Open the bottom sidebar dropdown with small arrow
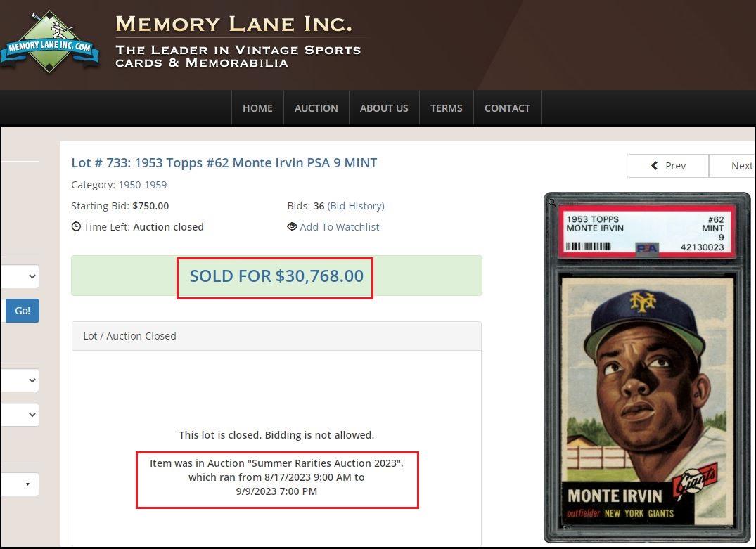Image resolution: width=756 pixels, height=549 pixels. point(20,484)
